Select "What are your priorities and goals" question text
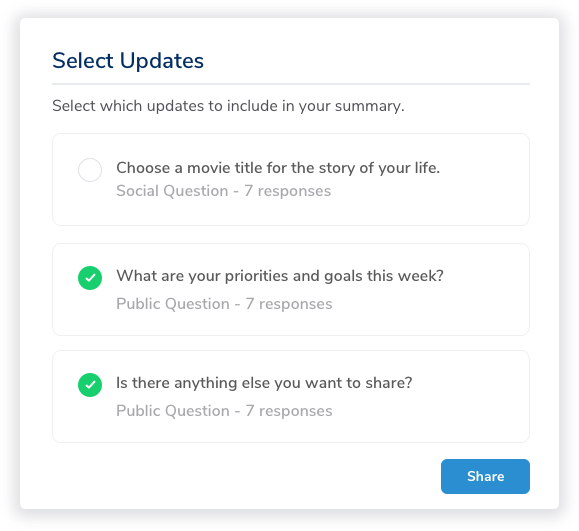 pos(280,276)
